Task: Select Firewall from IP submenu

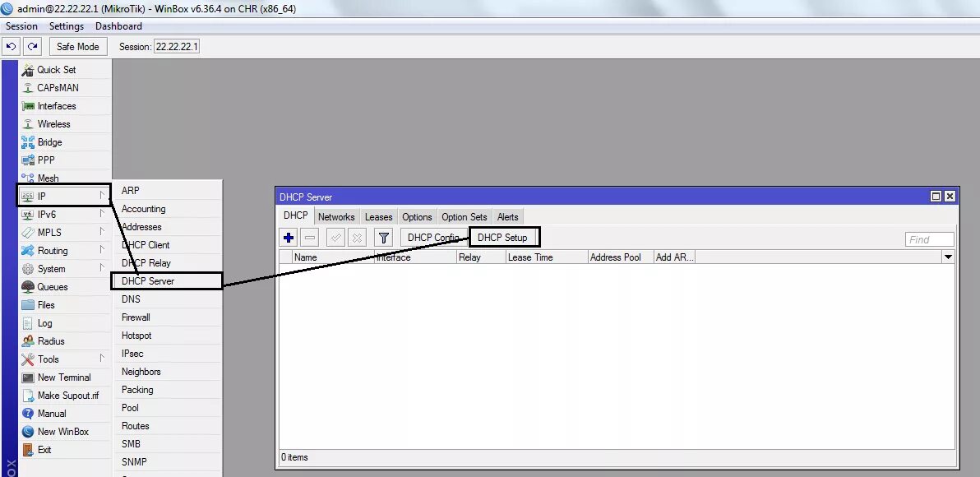Action: click(136, 317)
